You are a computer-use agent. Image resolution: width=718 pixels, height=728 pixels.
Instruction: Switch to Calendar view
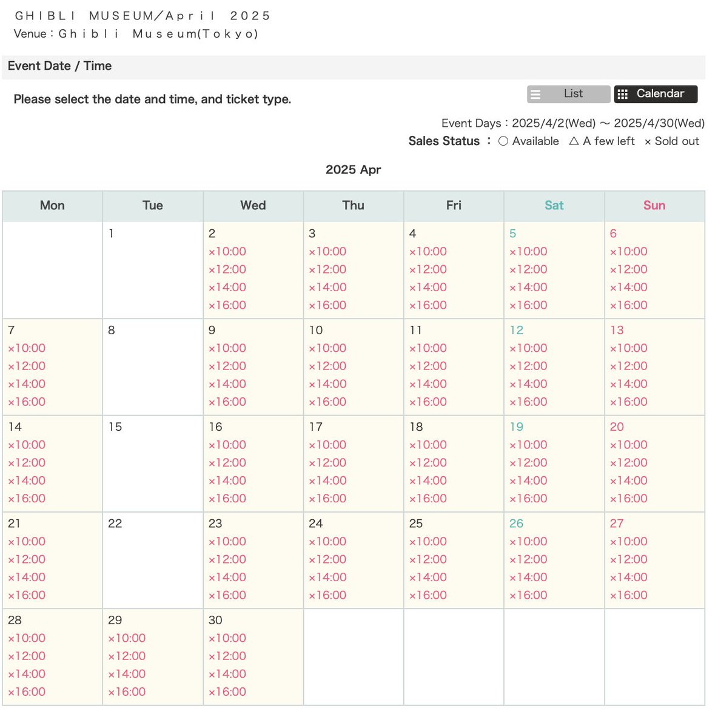click(x=656, y=94)
